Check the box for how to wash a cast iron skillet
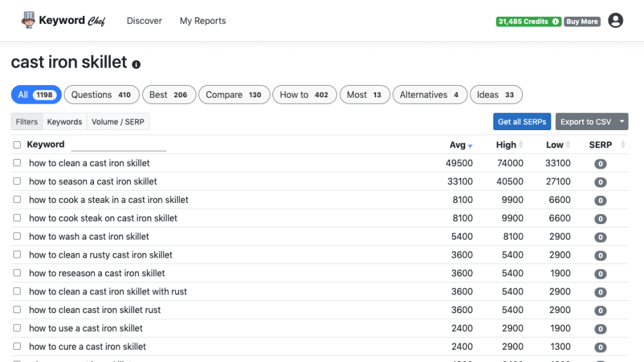Image resolution: width=644 pixels, height=362 pixels. click(17, 236)
